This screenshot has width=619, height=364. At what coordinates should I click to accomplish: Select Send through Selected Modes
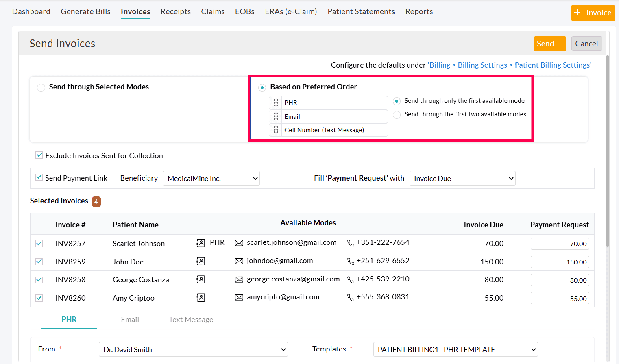(41, 87)
